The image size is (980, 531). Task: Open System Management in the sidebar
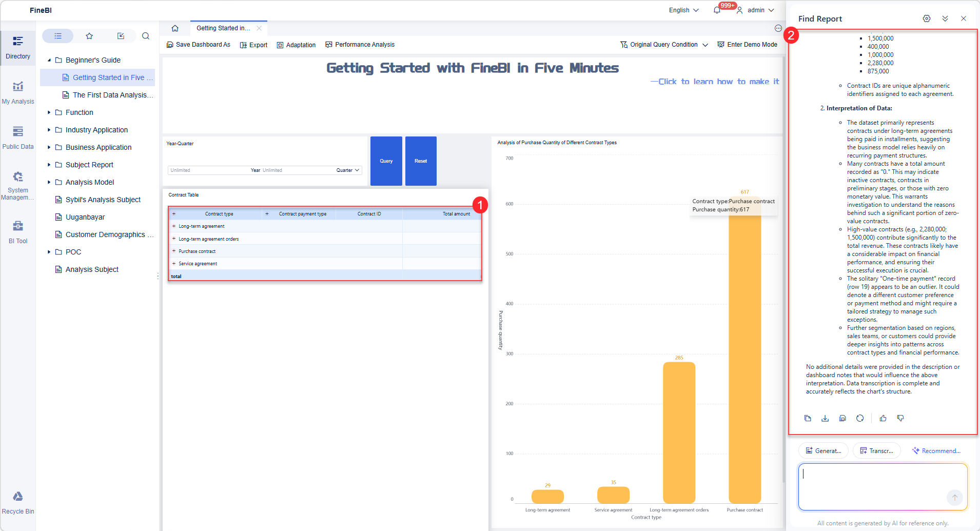point(18,186)
